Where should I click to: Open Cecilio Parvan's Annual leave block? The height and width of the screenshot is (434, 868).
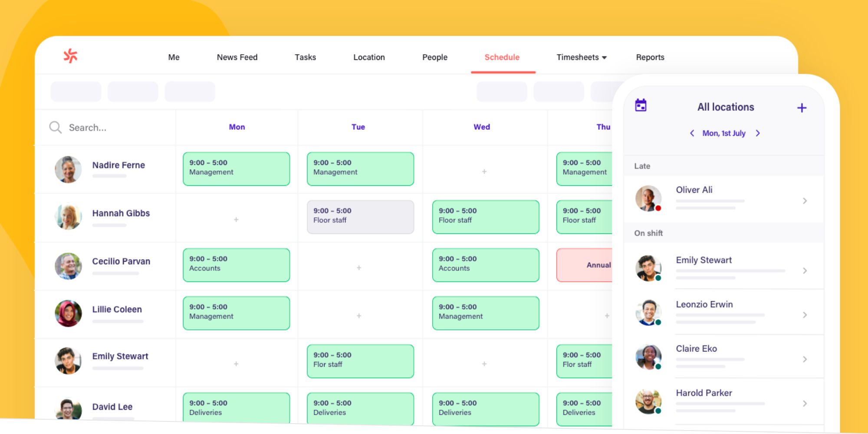(x=585, y=265)
